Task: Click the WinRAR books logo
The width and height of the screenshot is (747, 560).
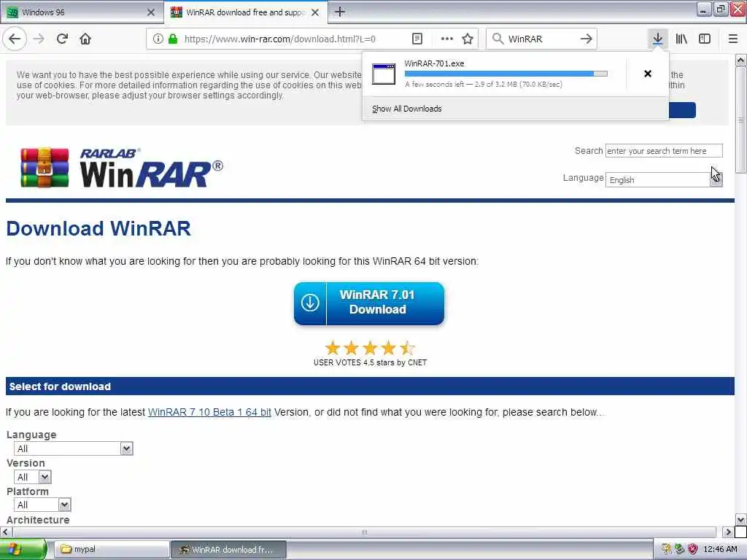Action: pyautogui.click(x=44, y=167)
